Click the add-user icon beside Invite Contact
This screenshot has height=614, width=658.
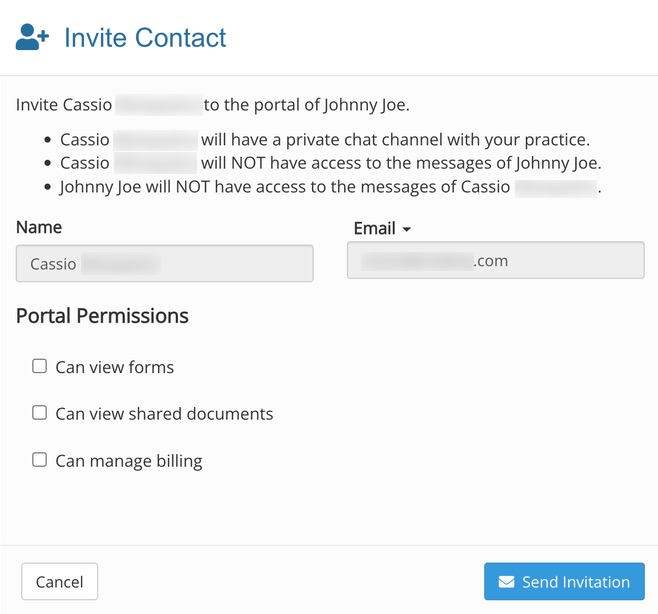[32, 37]
